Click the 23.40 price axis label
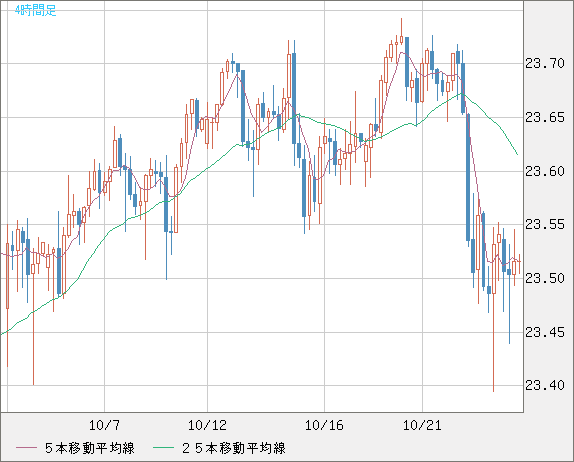Screen dimensions: 574x462 point(545,385)
